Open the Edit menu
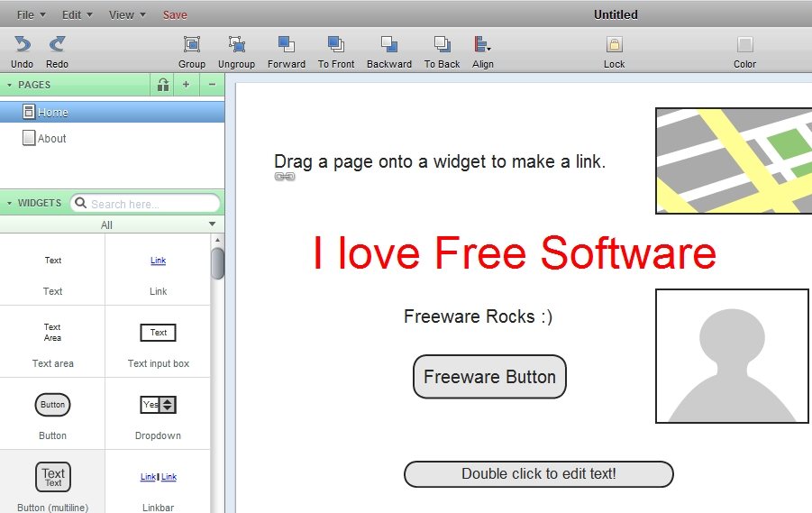 pos(77,14)
